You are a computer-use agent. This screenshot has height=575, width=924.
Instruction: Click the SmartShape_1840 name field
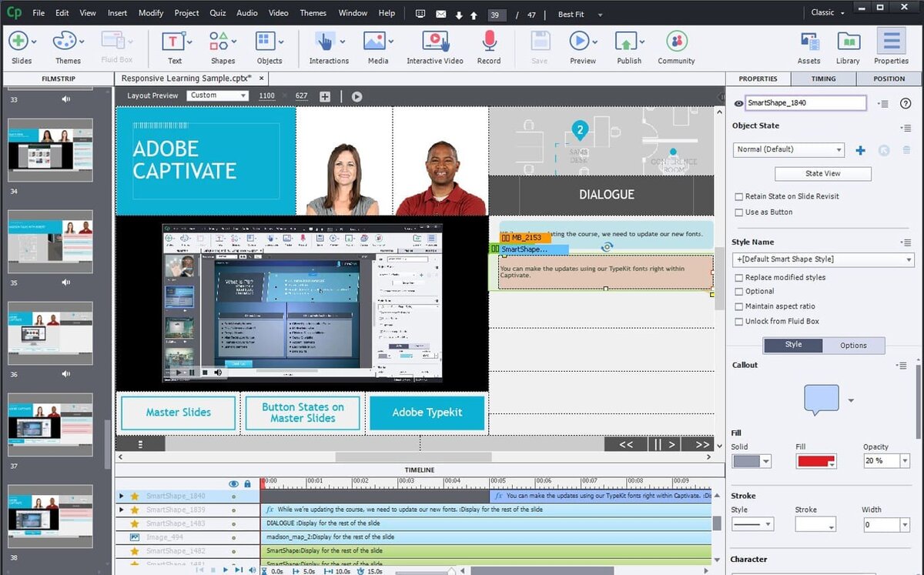[805, 103]
